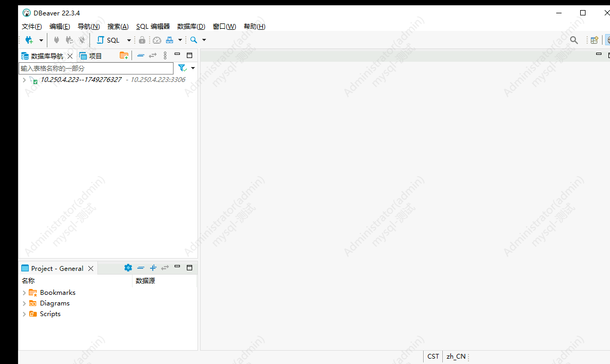Click the Project panel configure gear icon
610x364 pixels.
(128, 268)
